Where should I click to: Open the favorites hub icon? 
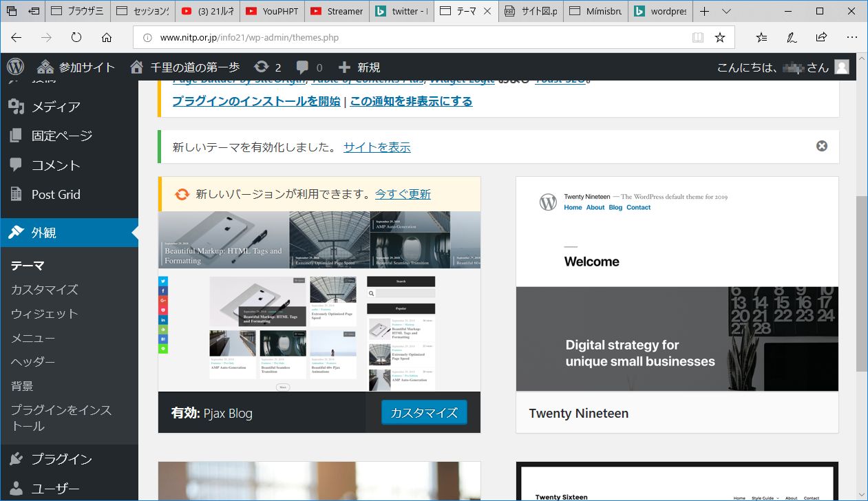tap(761, 38)
